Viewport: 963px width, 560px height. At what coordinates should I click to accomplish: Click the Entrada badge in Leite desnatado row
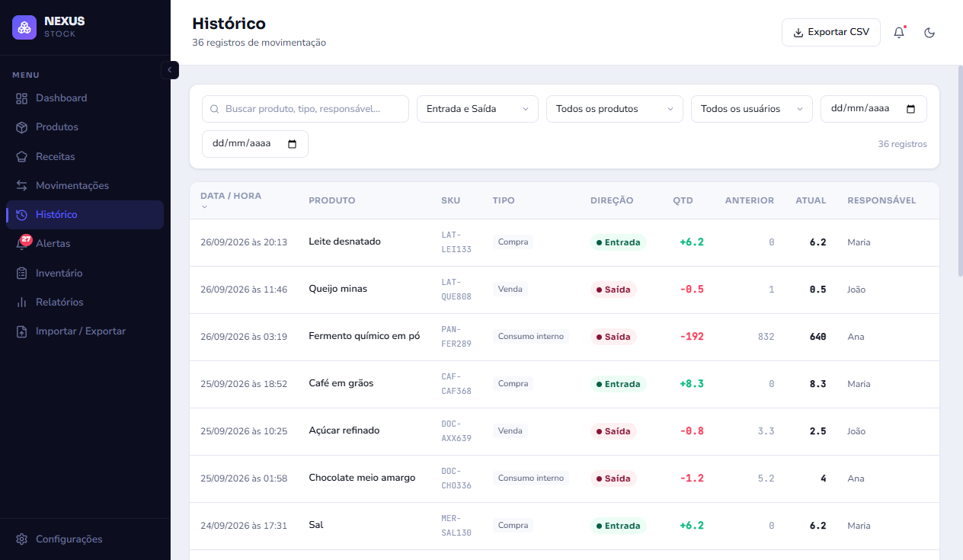coord(618,242)
